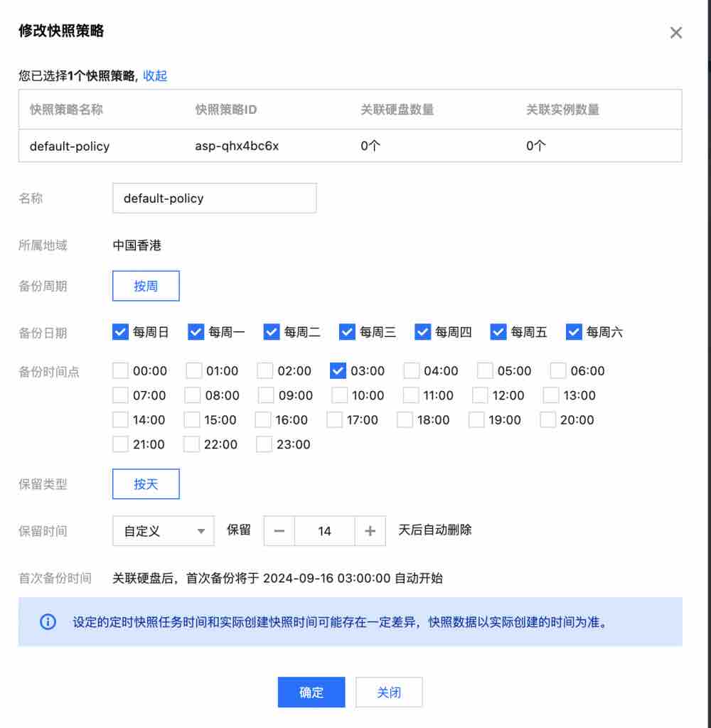The height and width of the screenshot is (728, 711).
Task: Click the default-policy name input field
Action: (x=213, y=198)
